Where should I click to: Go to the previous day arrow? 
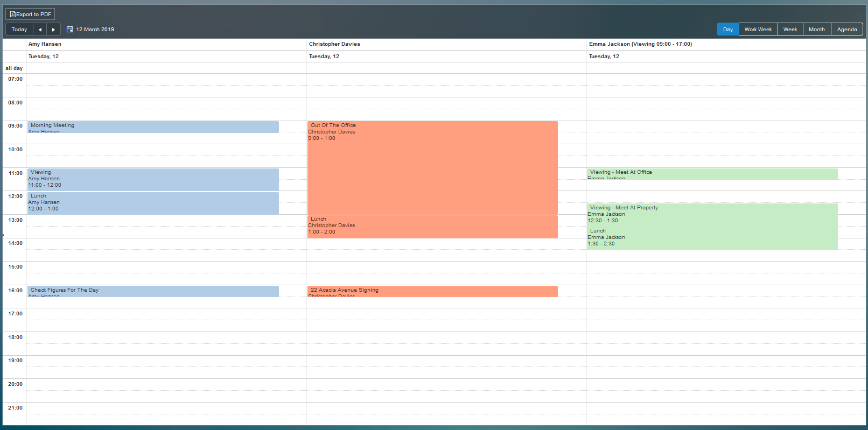40,30
